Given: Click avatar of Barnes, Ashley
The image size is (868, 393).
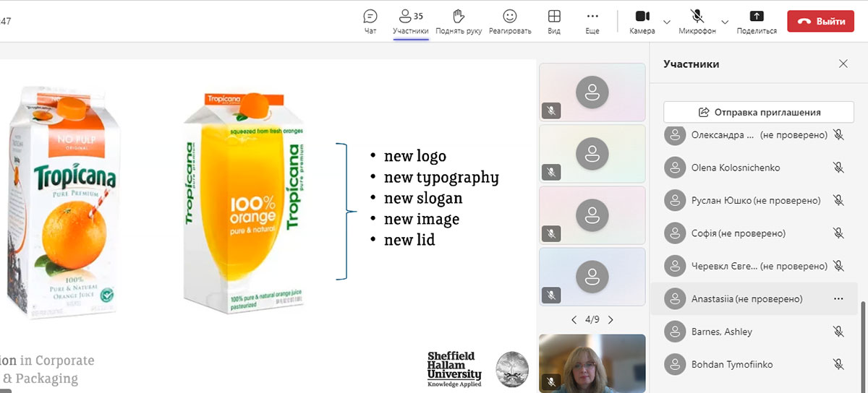Looking at the screenshot, I should click(x=675, y=332).
